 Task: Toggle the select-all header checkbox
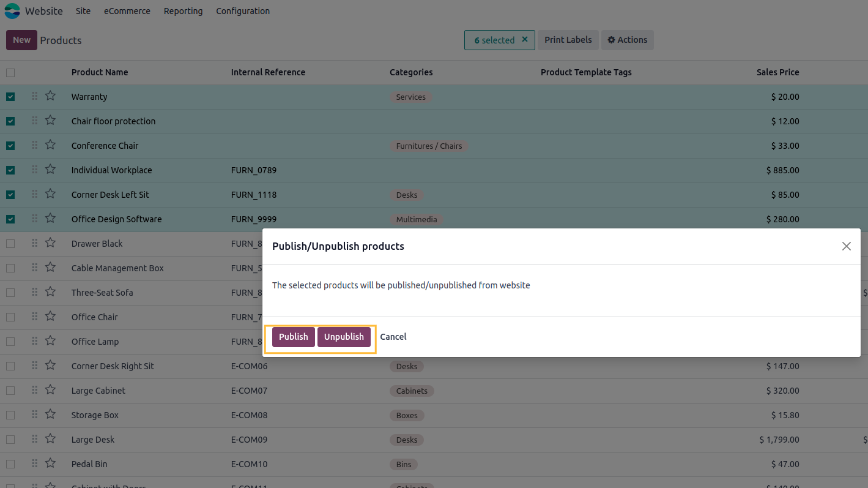pos(10,73)
